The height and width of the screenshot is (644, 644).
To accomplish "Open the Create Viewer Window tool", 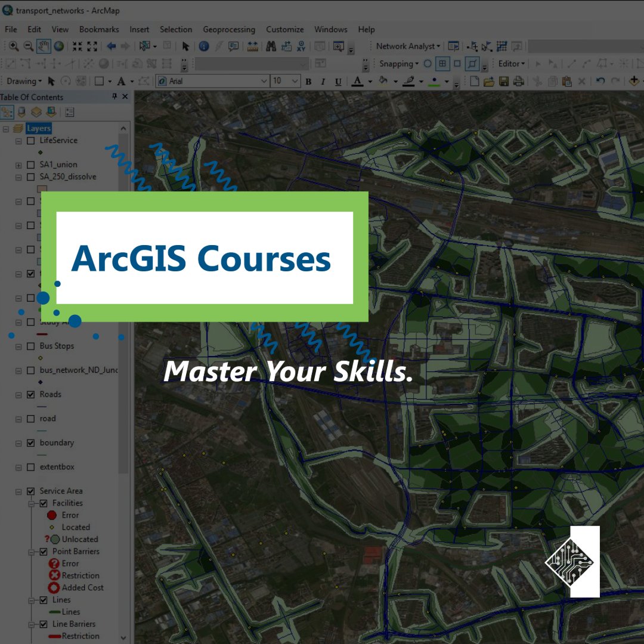I will tap(339, 46).
